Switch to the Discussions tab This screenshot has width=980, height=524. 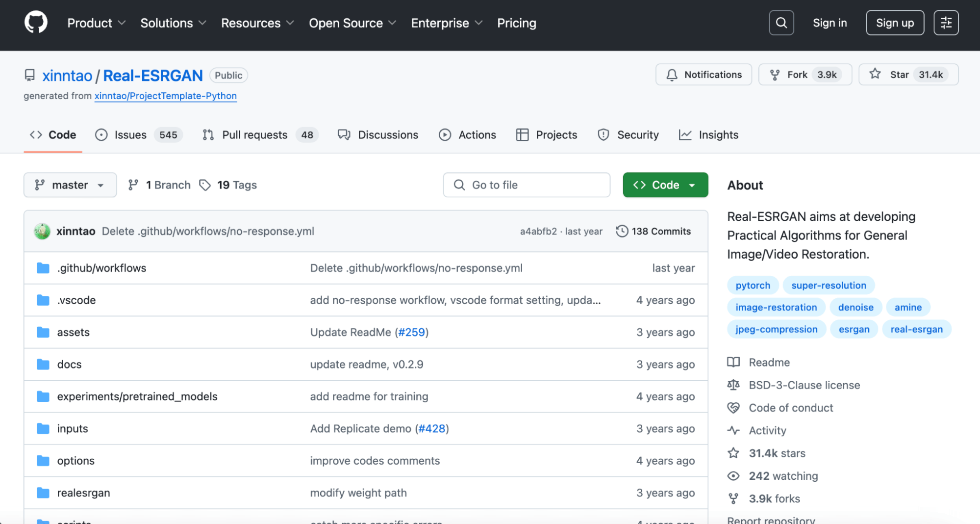[378, 135]
